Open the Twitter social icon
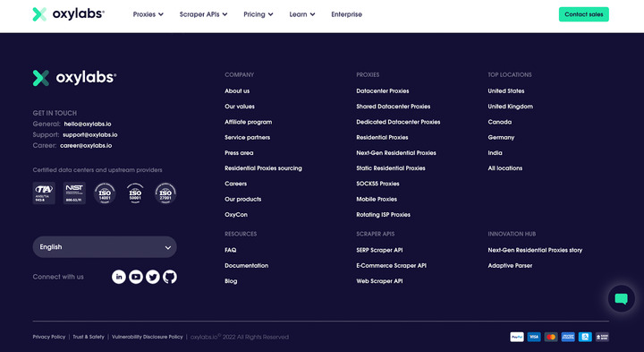Image resolution: width=644 pixels, height=352 pixels. point(153,277)
